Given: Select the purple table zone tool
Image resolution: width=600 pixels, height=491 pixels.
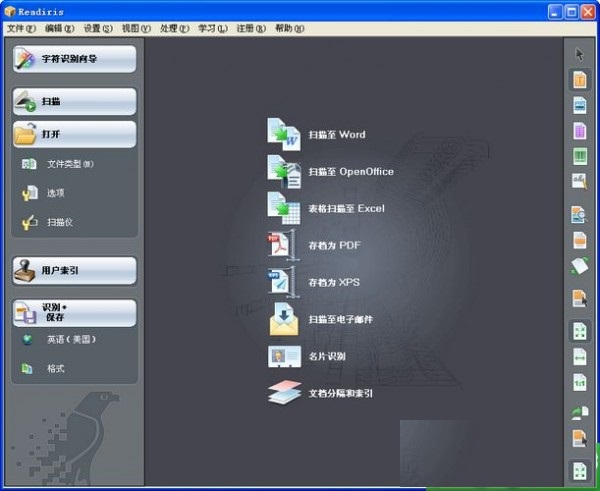Looking at the screenshot, I should (580, 131).
